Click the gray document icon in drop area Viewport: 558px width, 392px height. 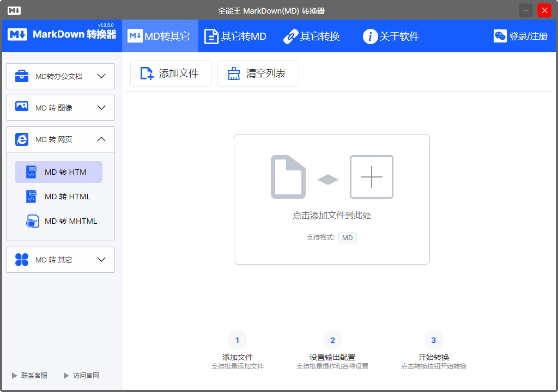(288, 177)
